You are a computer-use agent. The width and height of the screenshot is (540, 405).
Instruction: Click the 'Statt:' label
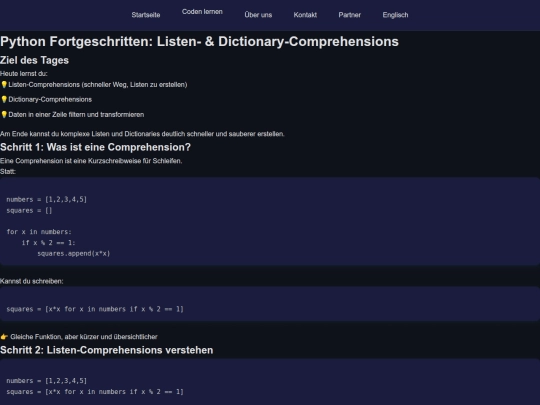[8, 172]
